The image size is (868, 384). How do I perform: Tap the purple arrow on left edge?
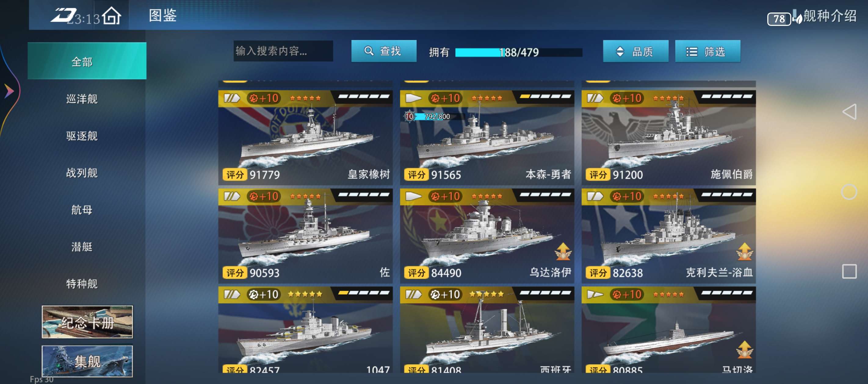click(x=9, y=91)
